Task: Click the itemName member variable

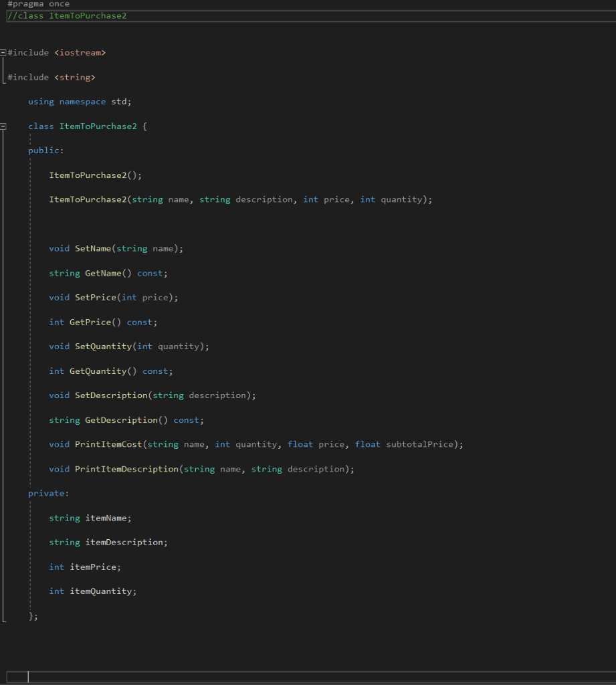Action: (x=104, y=518)
